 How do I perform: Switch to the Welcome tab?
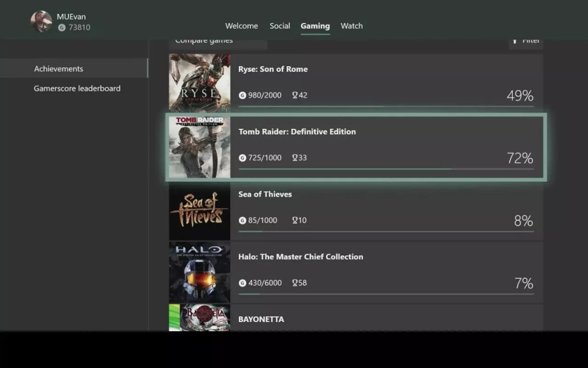[x=242, y=26]
